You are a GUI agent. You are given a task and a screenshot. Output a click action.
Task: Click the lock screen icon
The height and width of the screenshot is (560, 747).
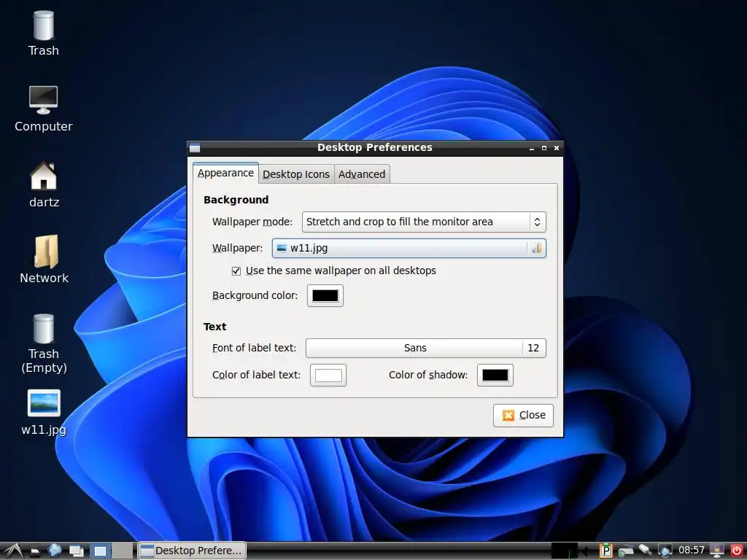(x=717, y=551)
